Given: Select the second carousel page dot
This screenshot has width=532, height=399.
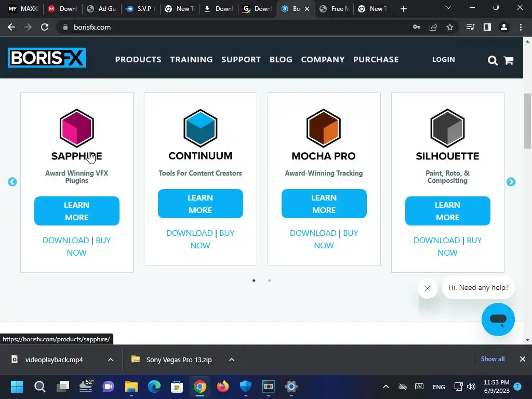Looking at the screenshot, I should (x=270, y=281).
